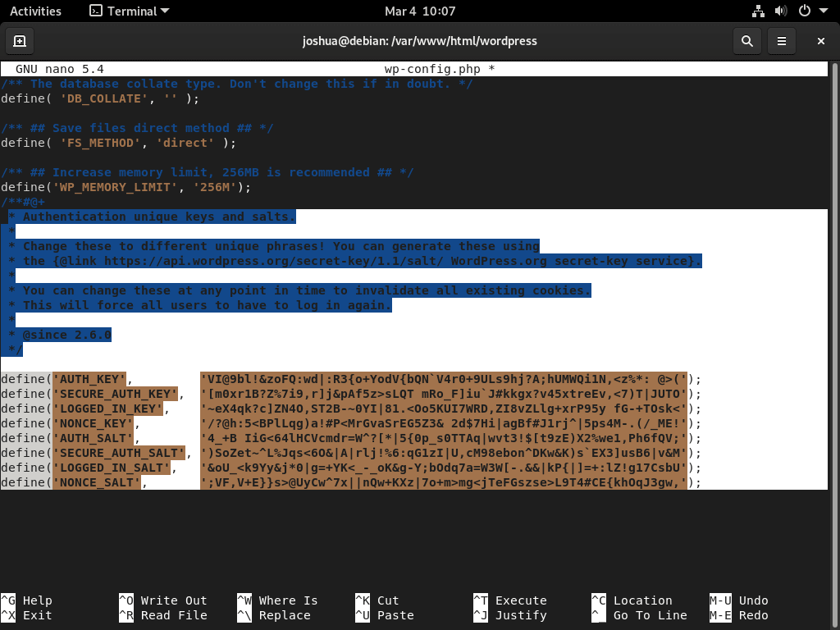Close the terminal window

pyautogui.click(x=820, y=41)
